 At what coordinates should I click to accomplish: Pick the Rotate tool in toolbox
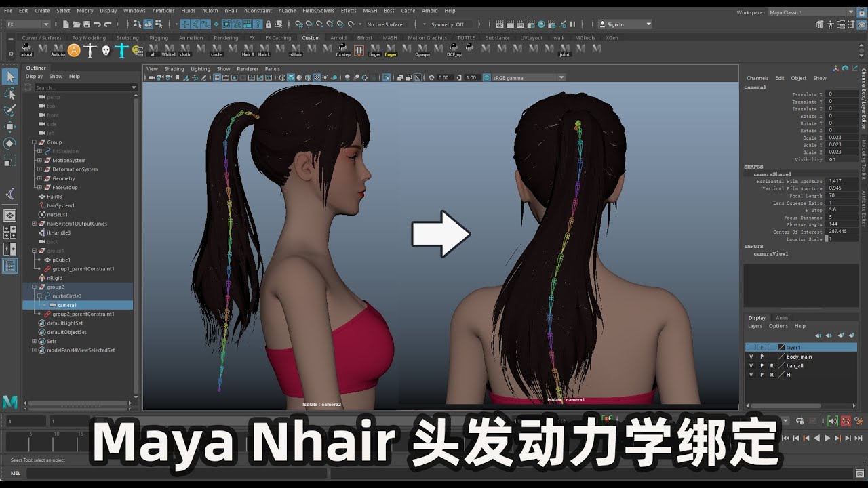[9, 143]
